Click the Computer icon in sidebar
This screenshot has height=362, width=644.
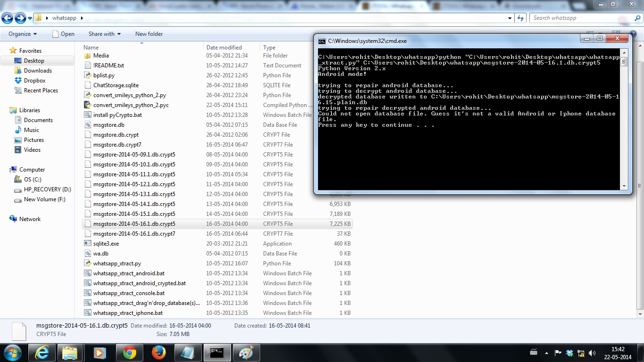coord(13,170)
